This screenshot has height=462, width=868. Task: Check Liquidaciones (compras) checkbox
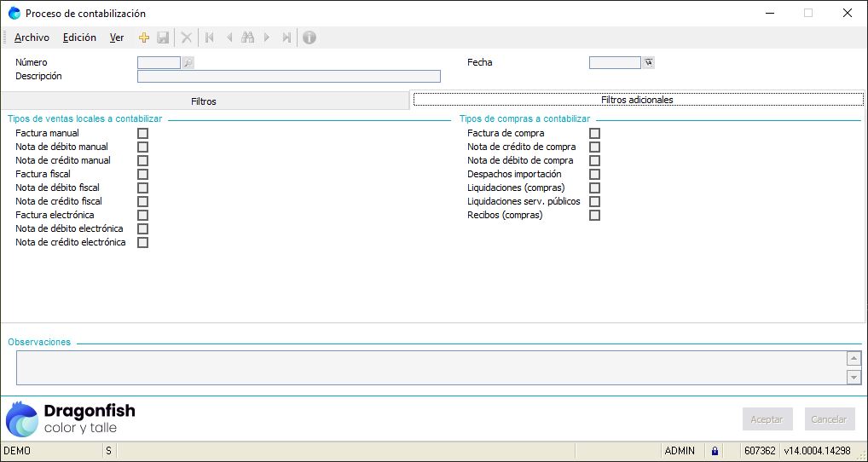point(594,188)
